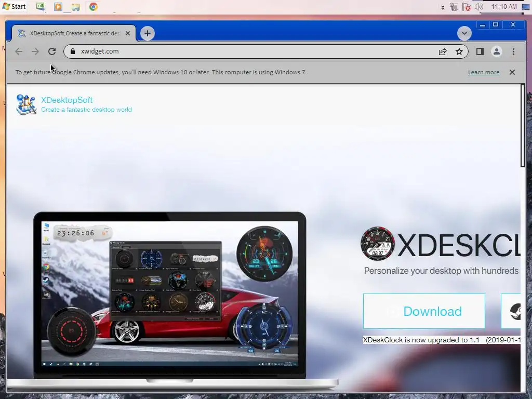The width and height of the screenshot is (532, 399).
Task: Click the XDesktopSoft logo icon
Action: click(26, 104)
